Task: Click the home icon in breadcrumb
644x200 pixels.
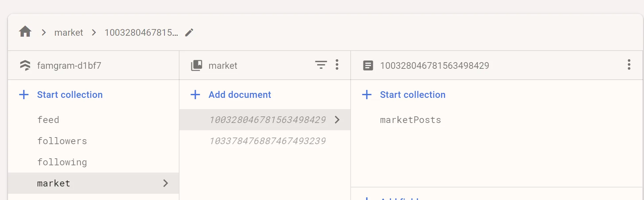Action: coord(25,32)
